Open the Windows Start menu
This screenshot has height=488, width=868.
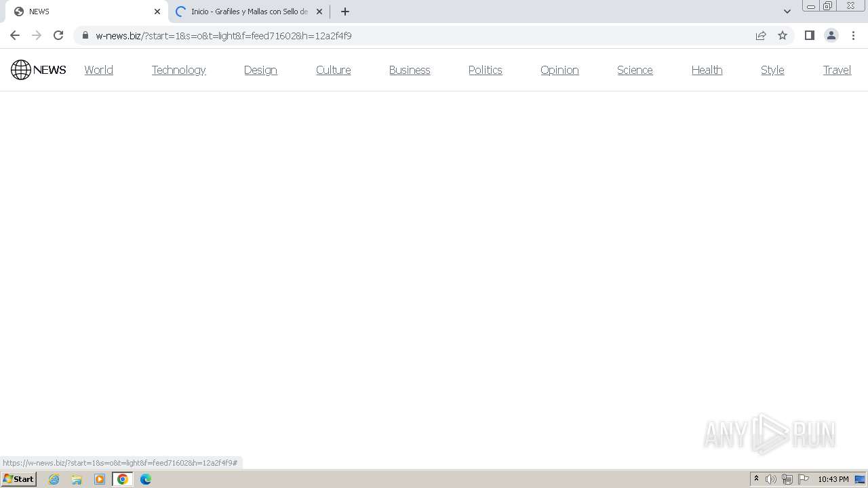[x=19, y=479]
